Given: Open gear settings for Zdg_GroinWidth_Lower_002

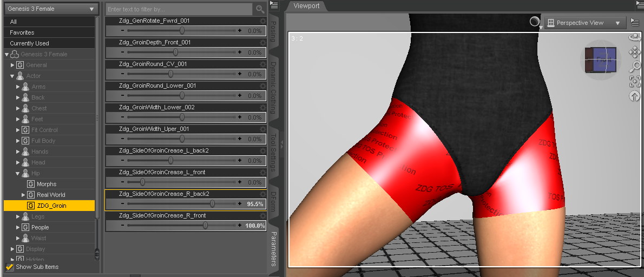Looking at the screenshot, I should tap(263, 107).
